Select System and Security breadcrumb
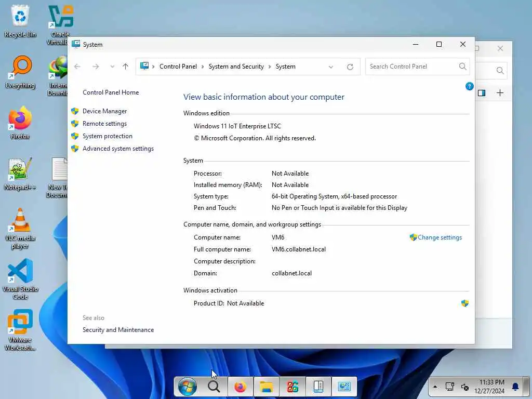532x399 pixels. (x=236, y=66)
